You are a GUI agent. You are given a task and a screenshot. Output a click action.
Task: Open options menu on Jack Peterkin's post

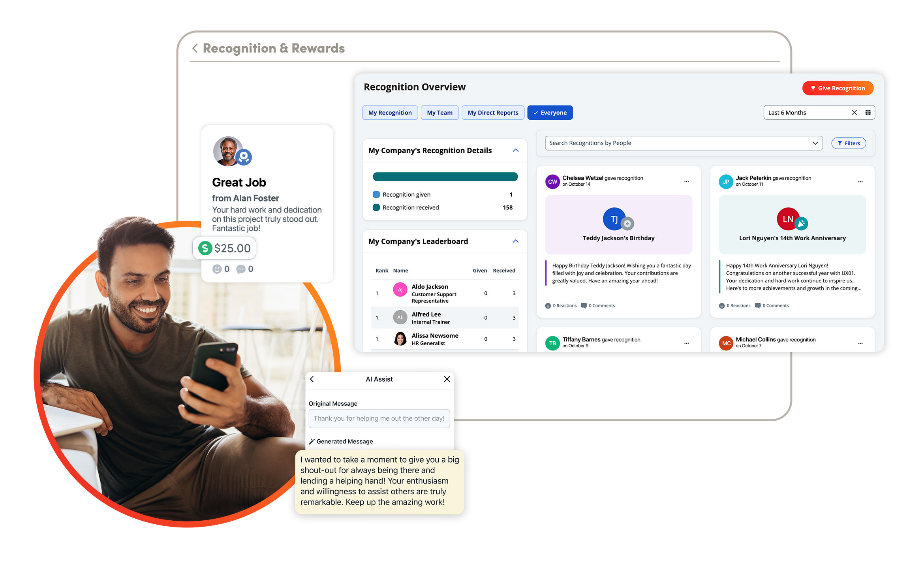(860, 182)
